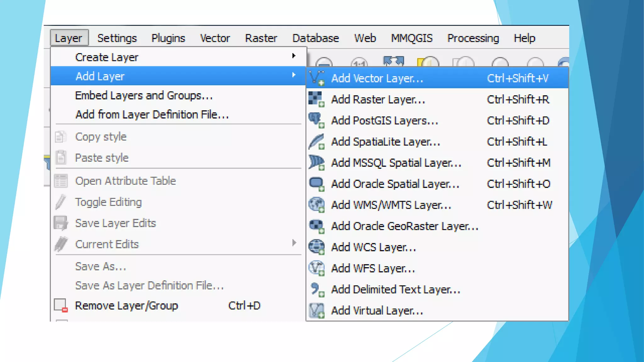Click the Add Virtual Layer icon
The width and height of the screenshot is (644, 362).
tap(316, 310)
